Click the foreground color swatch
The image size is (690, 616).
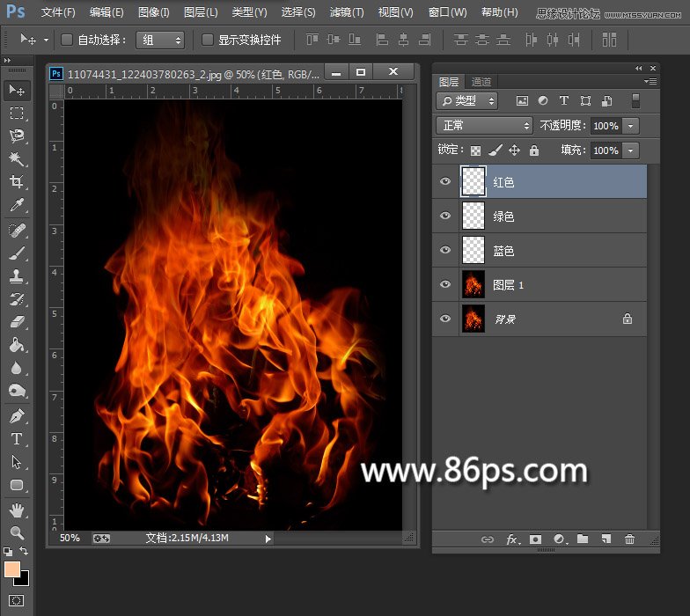(x=12, y=569)
